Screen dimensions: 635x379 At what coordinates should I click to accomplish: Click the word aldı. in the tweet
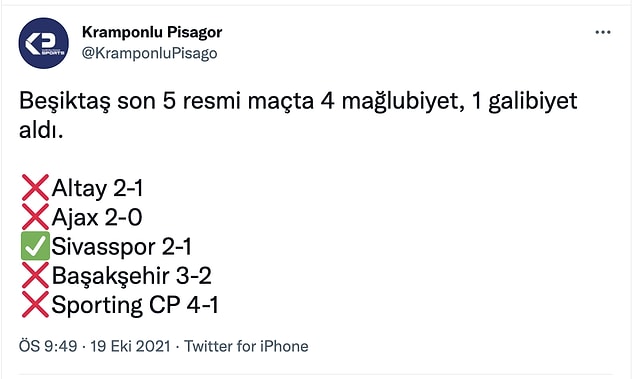pos(41,130)
